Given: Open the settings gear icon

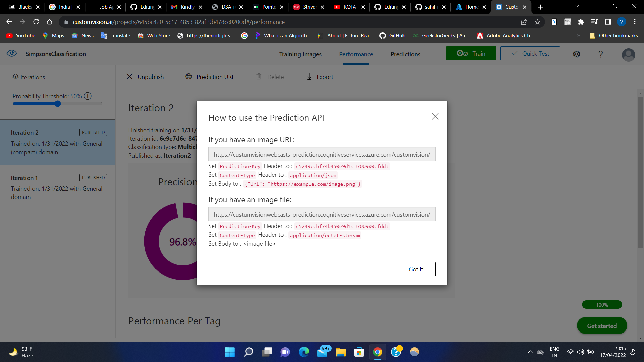Looking at the screenshot, I should pos(576,54).
